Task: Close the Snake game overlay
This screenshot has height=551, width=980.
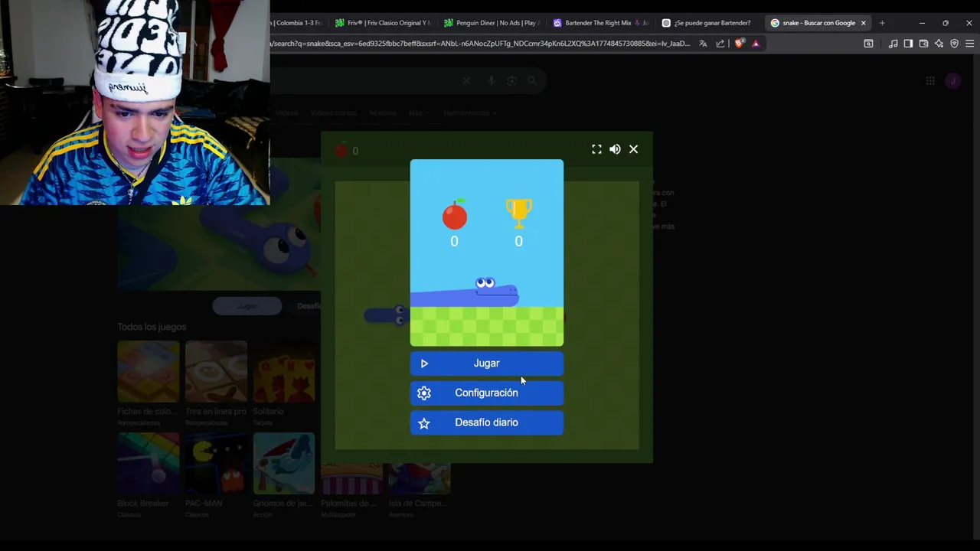Action: [x=633, y=149]
